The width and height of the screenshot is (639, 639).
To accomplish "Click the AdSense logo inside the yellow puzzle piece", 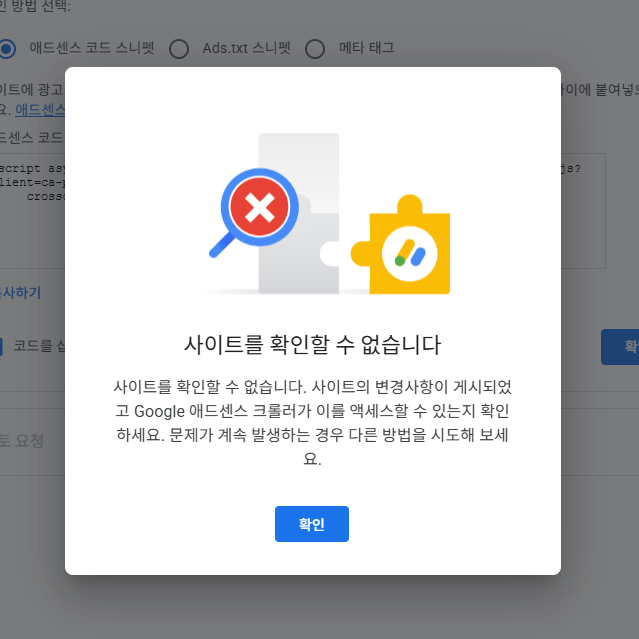I will click(x=410, y=253).
